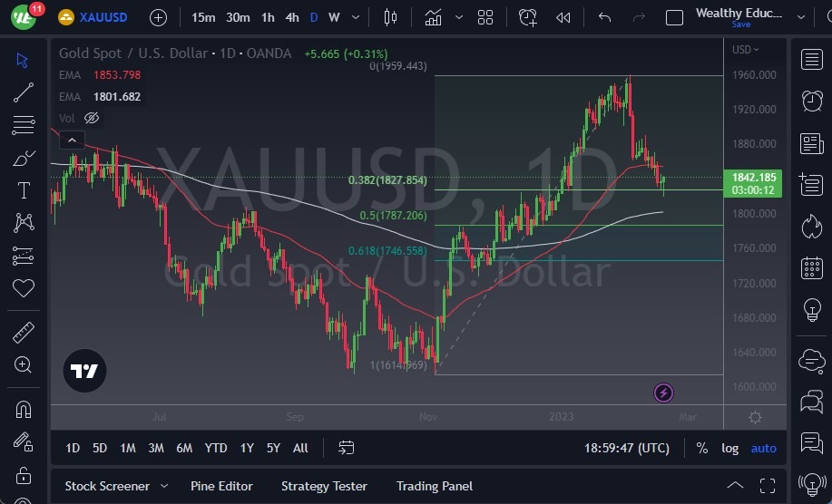
Task: Select the text annotation tool
Action: [x=24, y=189]
